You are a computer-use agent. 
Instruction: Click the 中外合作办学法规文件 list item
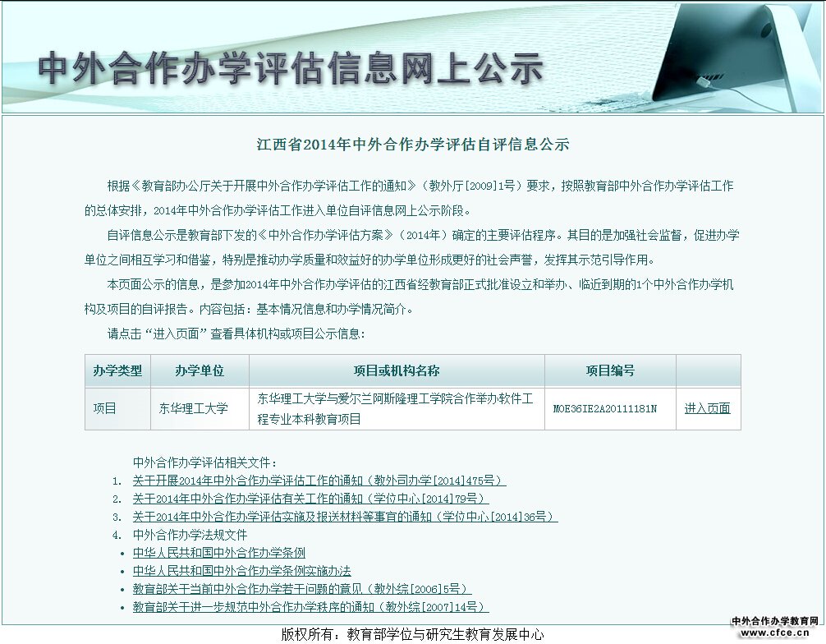[190, 535]
